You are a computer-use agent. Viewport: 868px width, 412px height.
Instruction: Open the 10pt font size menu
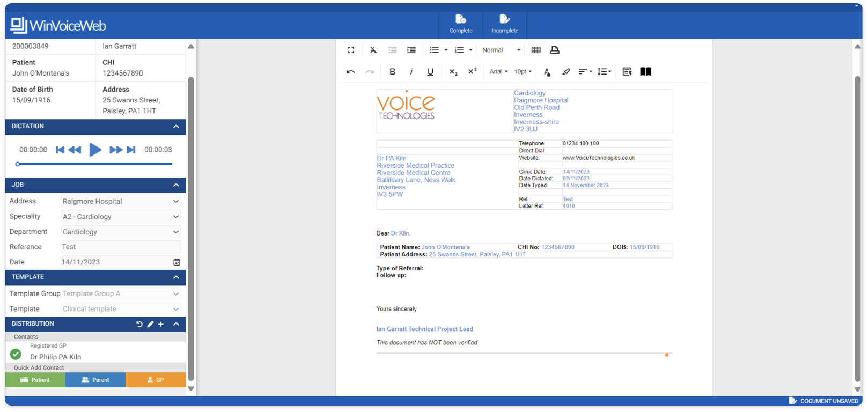pyautogui.click(x=523, y=72)
